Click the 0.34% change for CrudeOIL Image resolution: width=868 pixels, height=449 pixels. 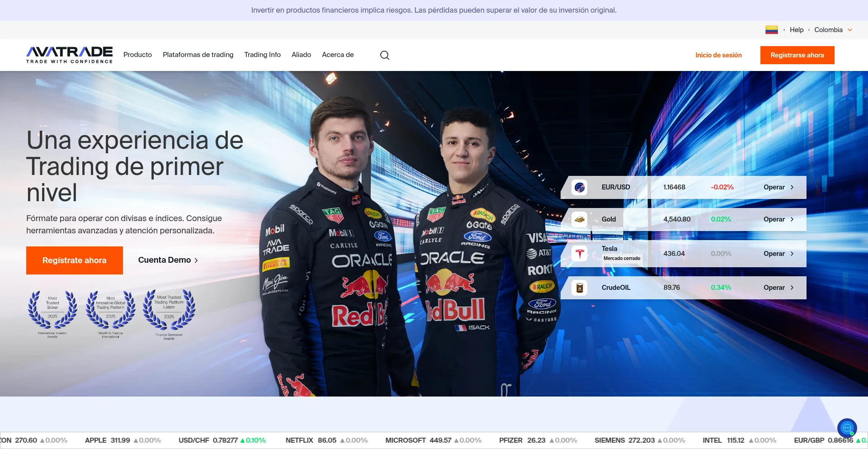tap(721, 288)
